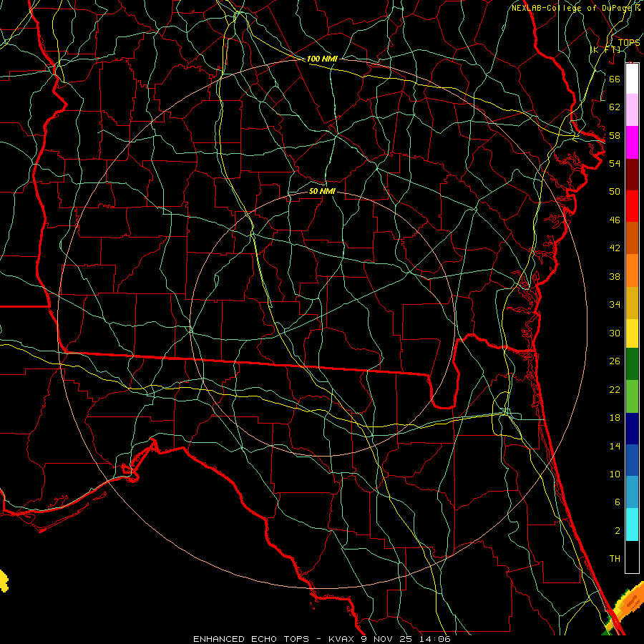Image resolution: width=644 pixels, height=644 pixels.
Task: Click the legend value "54"
Action: pos(615,163)
